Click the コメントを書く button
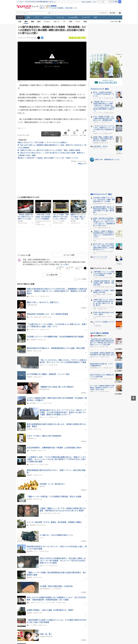The image size is (138, 644). tap(69, 255)
